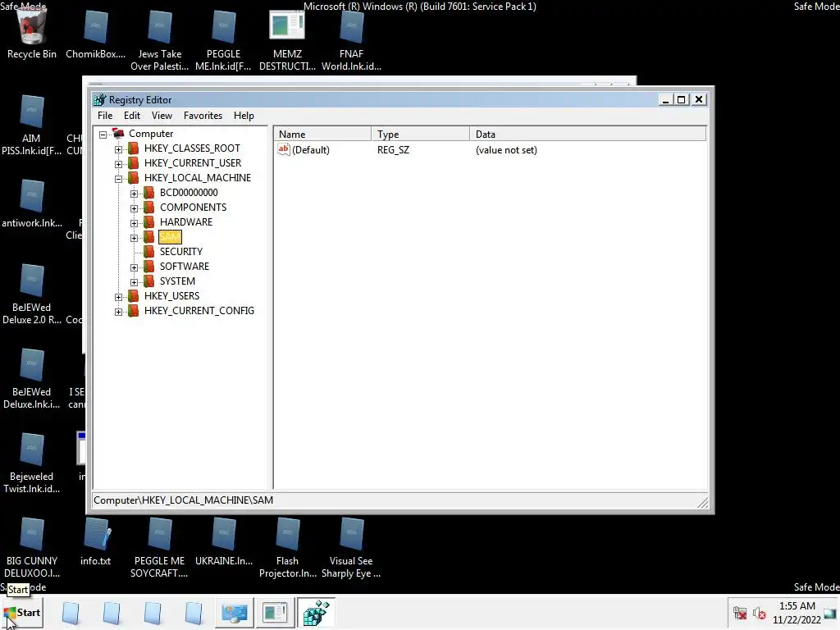The image size is (840, 630).
Task: Expand HKEY_CLASSES_ROOT key
Action: (118, 149)
